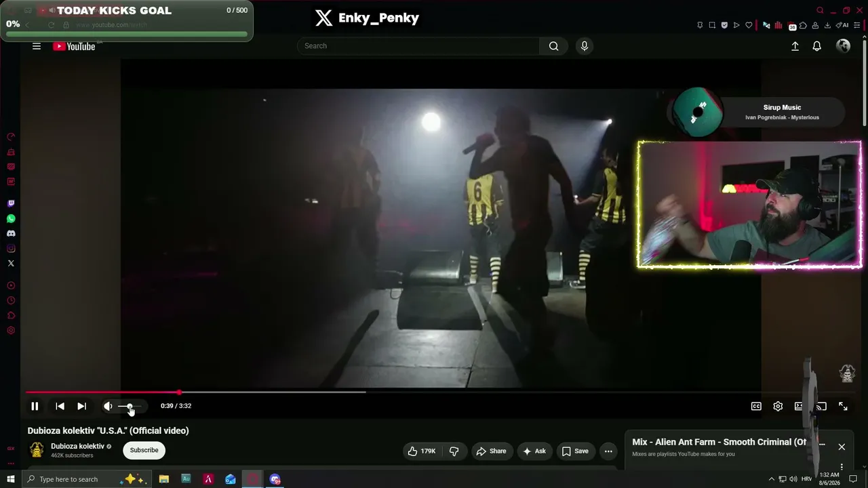Mute the video with the speaker icon
Screen dimensions: 868x488
tap(108, 406)
